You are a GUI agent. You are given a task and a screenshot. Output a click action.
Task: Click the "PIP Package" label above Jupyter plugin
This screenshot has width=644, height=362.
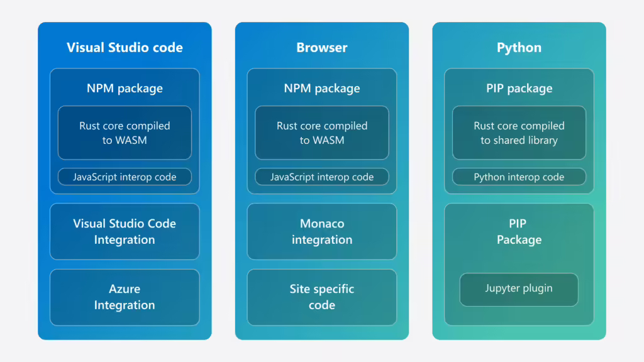[519, 231]
